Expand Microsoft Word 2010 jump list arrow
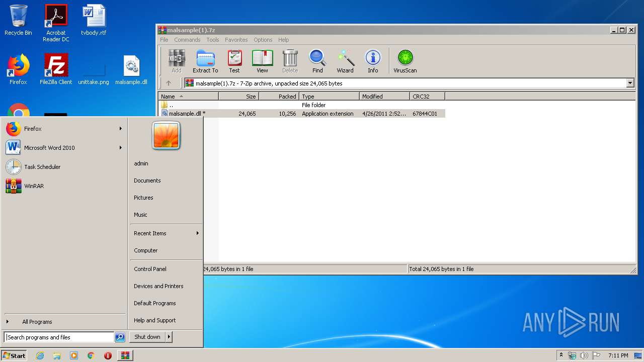 (x=121, y=148)
